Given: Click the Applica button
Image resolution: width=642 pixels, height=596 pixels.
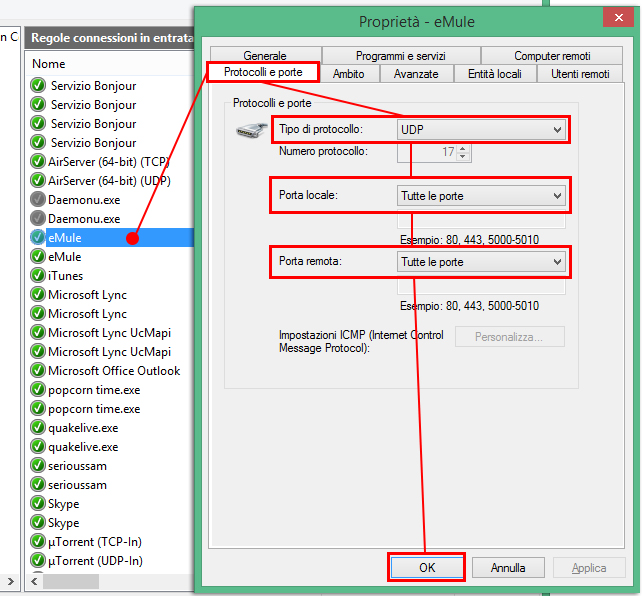Looking at the screenshot, I should click(x=589, y=567).
